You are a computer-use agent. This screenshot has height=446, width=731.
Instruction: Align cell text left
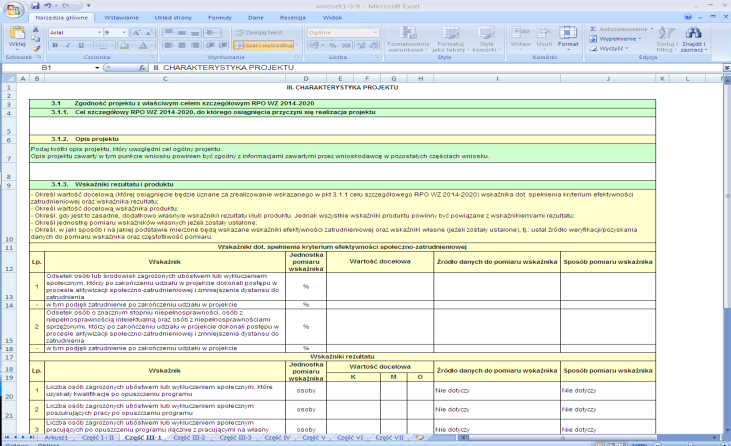coord(169,45)
